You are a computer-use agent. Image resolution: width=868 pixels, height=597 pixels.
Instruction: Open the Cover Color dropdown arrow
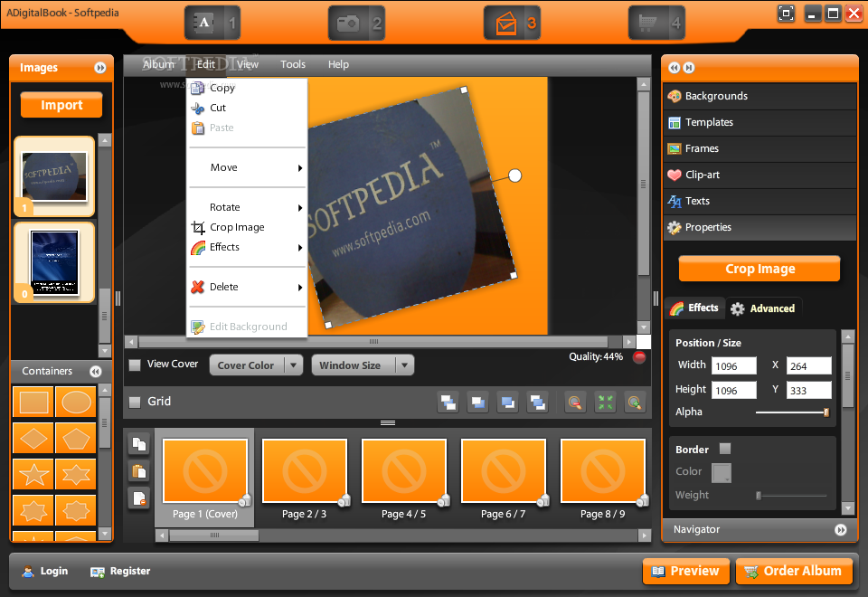293,365
